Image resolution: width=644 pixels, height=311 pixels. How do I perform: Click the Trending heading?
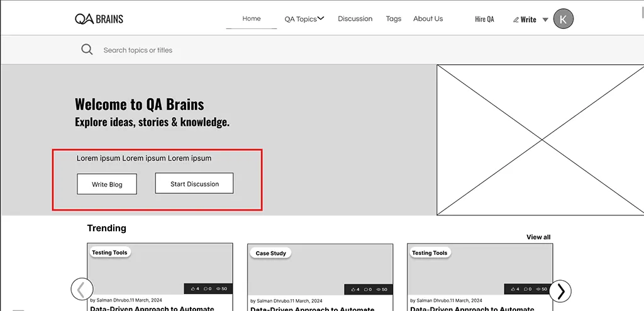click(107, 228)
